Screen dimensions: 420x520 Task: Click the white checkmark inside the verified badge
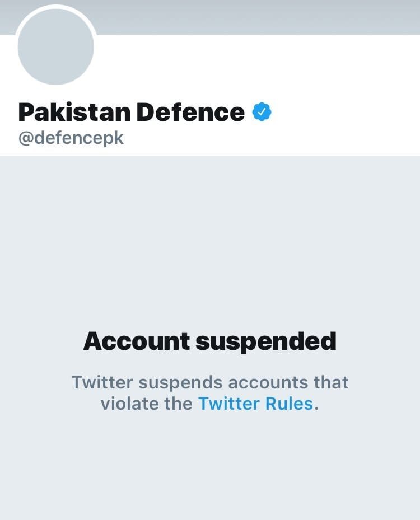[262, 112]
